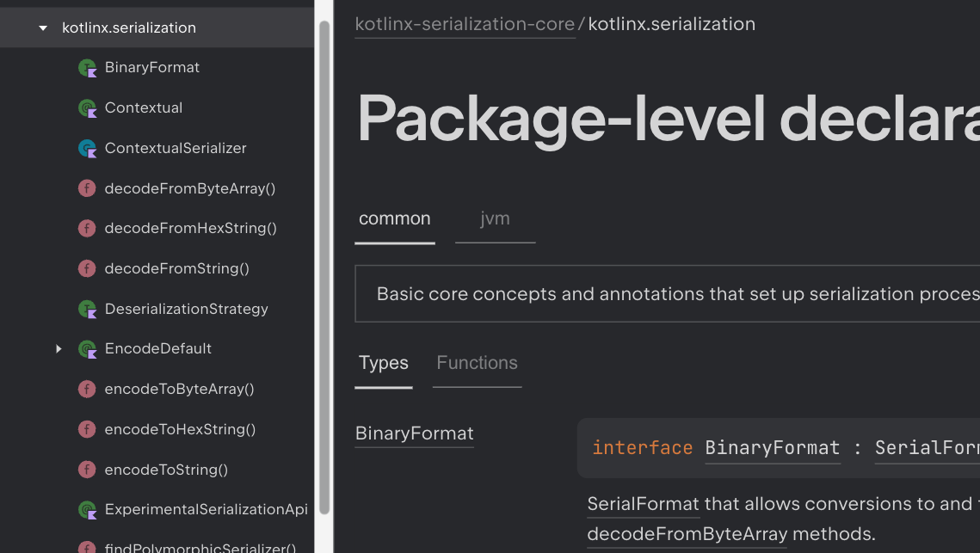
Task: Open encodeToString() in the navigation tree
Action: coord(166,470)
